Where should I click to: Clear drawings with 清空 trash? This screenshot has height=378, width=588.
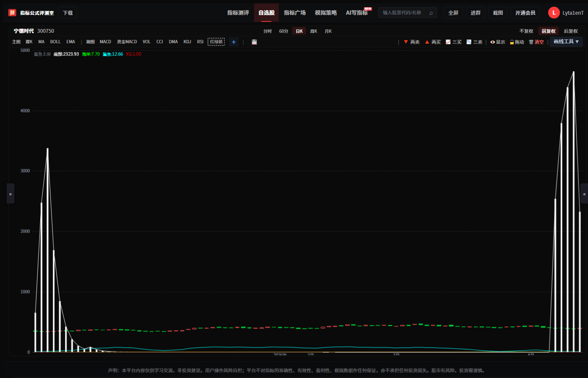pyautogui.click(x=536, y=42)
